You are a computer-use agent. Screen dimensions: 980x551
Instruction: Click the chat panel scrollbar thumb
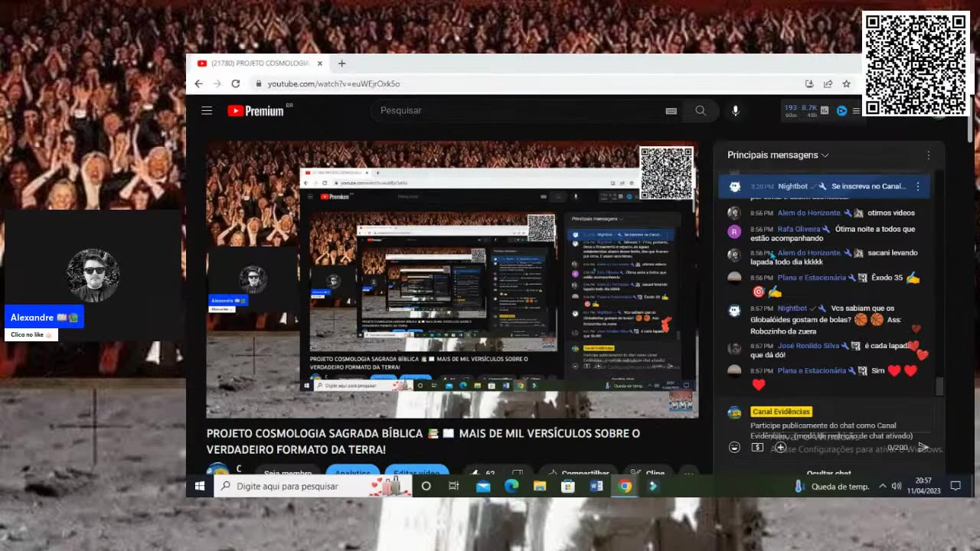coord(939,385)
